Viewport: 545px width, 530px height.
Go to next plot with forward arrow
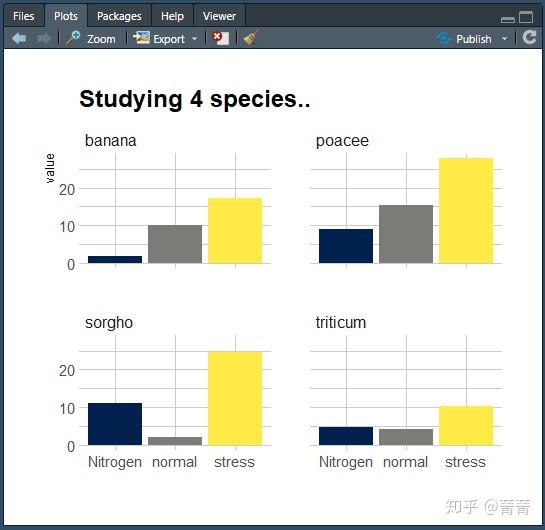coord(43,38)
